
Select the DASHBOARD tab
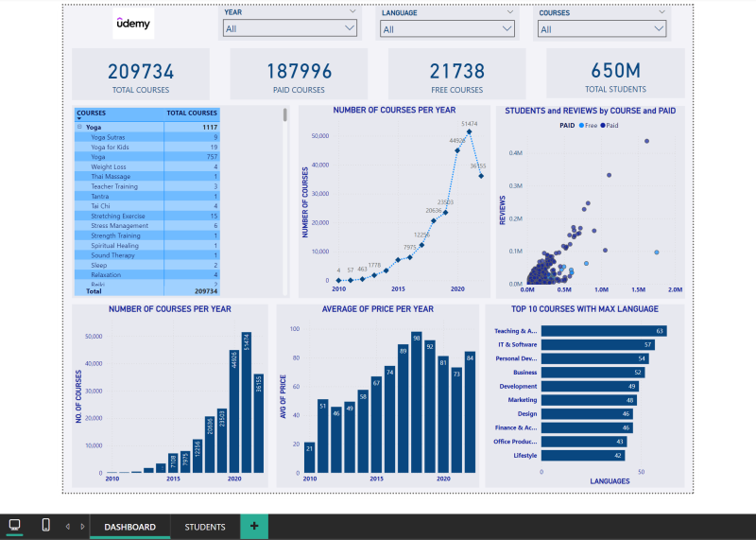[129, 527]
